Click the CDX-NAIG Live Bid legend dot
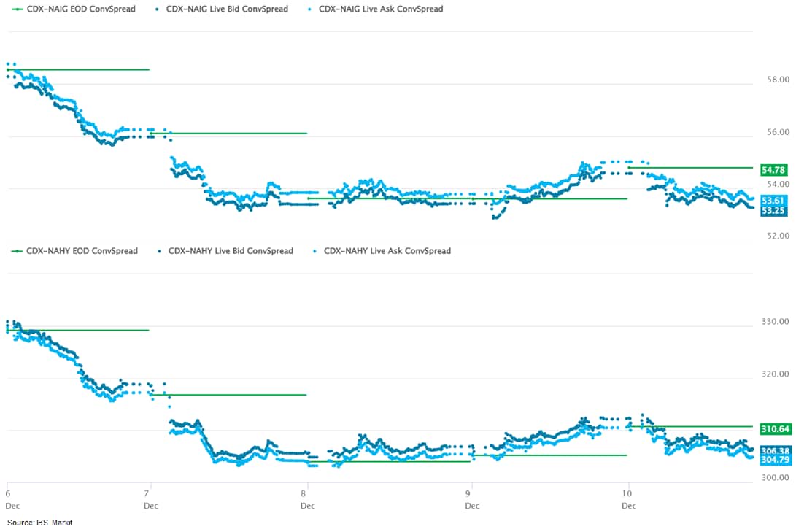 pyautogui.click(x=160, y=9)
